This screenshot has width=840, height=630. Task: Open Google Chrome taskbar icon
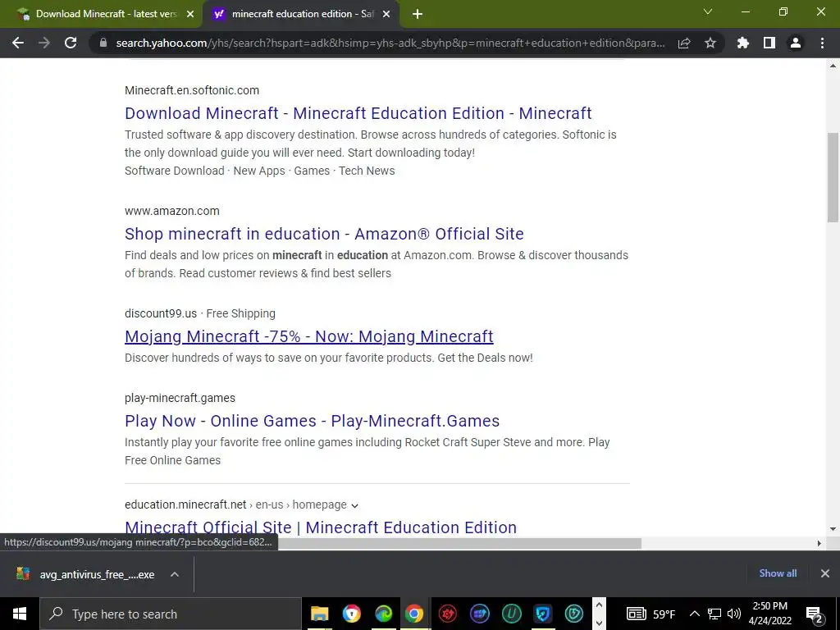point(414,614)
